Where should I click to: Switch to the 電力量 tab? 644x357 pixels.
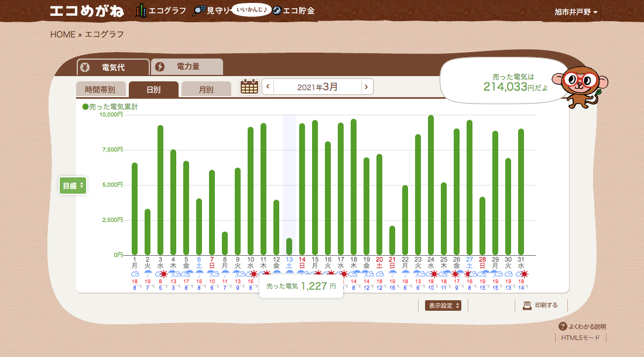click(187, 67)
